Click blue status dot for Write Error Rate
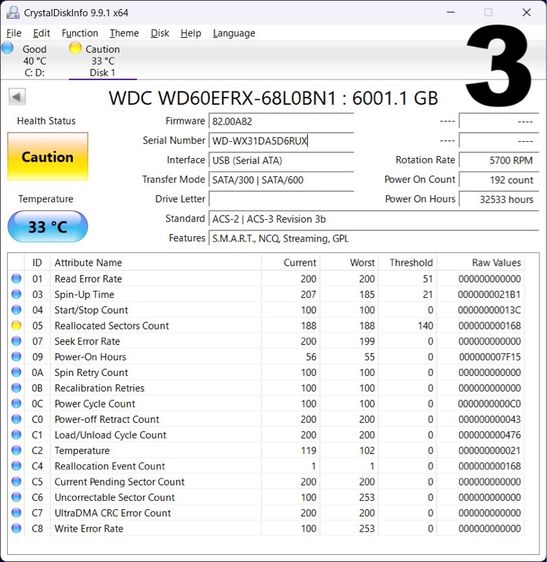This screenshot has height=562, width=547. pyautogui.click(x=16, y=528)
